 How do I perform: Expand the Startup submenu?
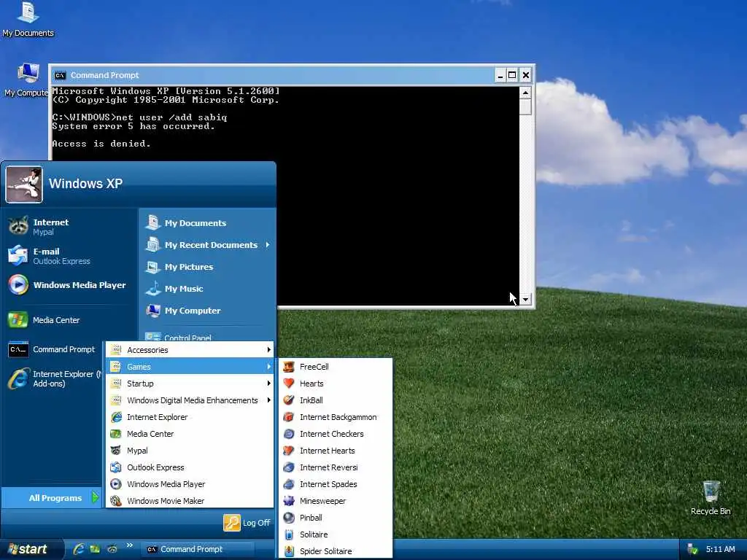pos(190,384)
